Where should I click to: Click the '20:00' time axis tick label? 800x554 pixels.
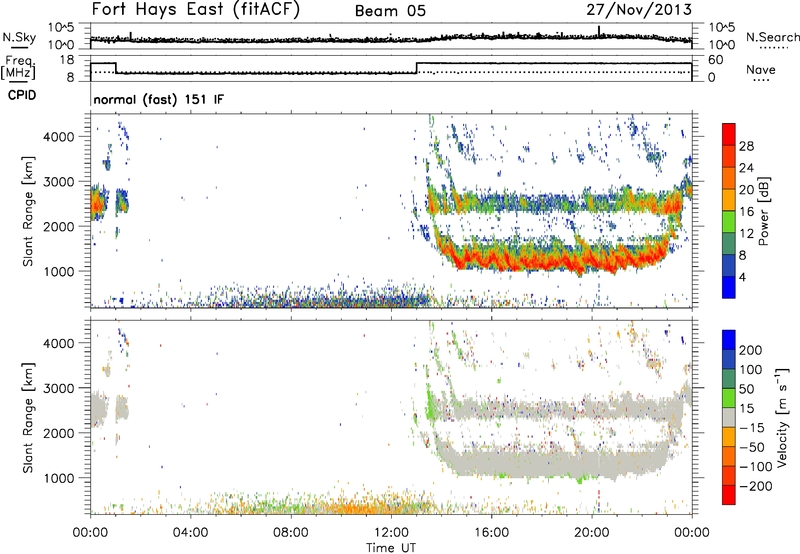pos(592,533)
